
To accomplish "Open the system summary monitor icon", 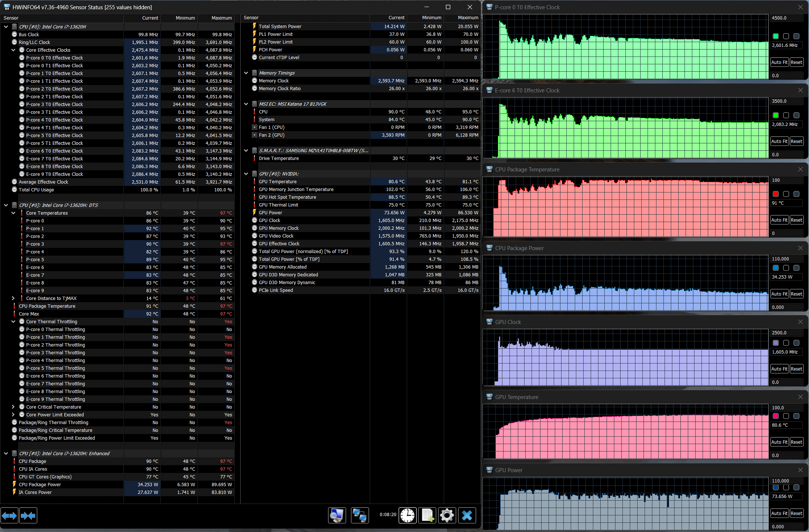I will (337, 515).
